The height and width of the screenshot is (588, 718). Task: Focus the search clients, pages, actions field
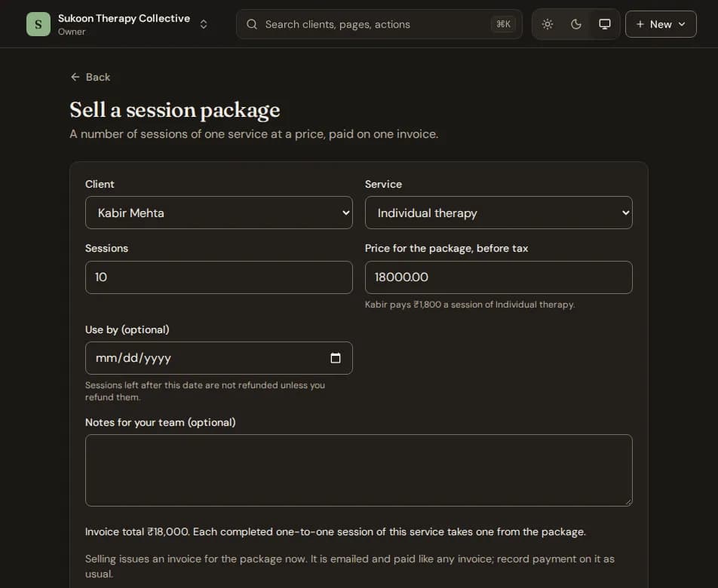click(x=379, y=24)
